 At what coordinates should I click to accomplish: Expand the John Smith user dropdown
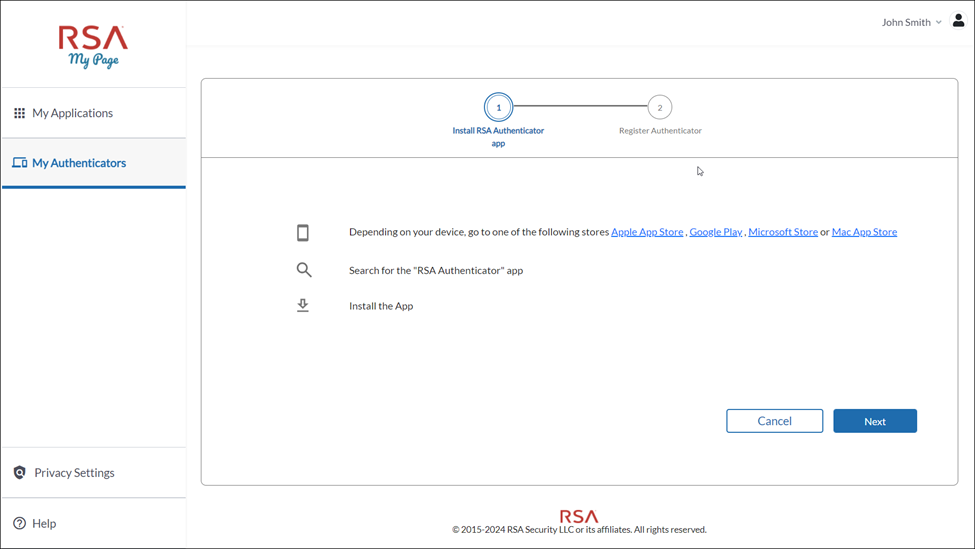tap(911, 22)
